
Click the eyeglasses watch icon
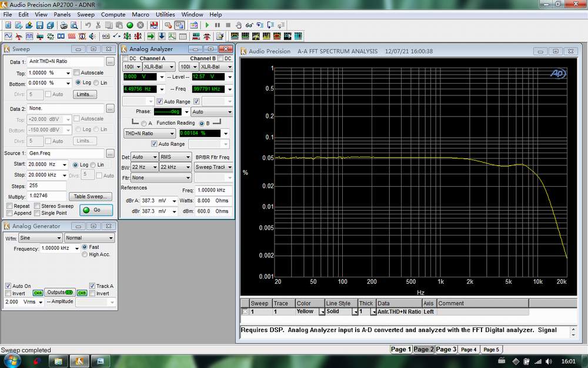click(249, 25)
